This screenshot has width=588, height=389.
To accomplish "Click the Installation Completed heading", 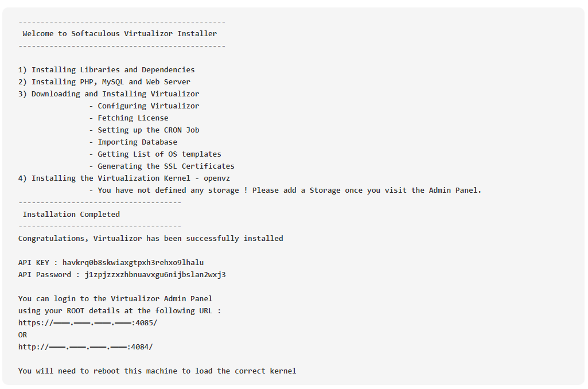I will point(71,214).
